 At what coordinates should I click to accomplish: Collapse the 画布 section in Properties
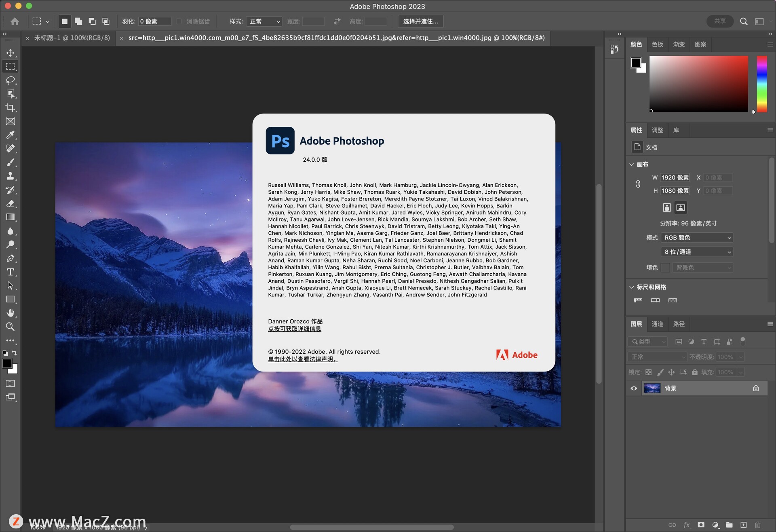[x=632, y=165]
